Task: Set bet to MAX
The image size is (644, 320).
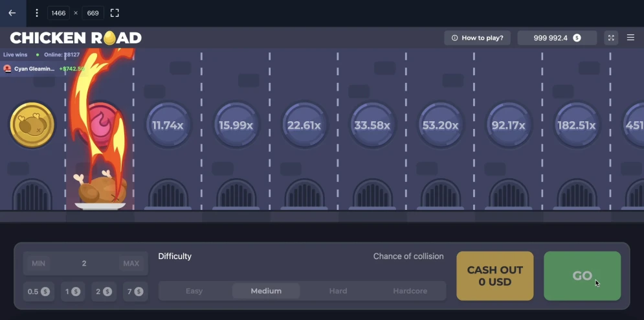Action: pyautogui.click(x=131, y=264)
